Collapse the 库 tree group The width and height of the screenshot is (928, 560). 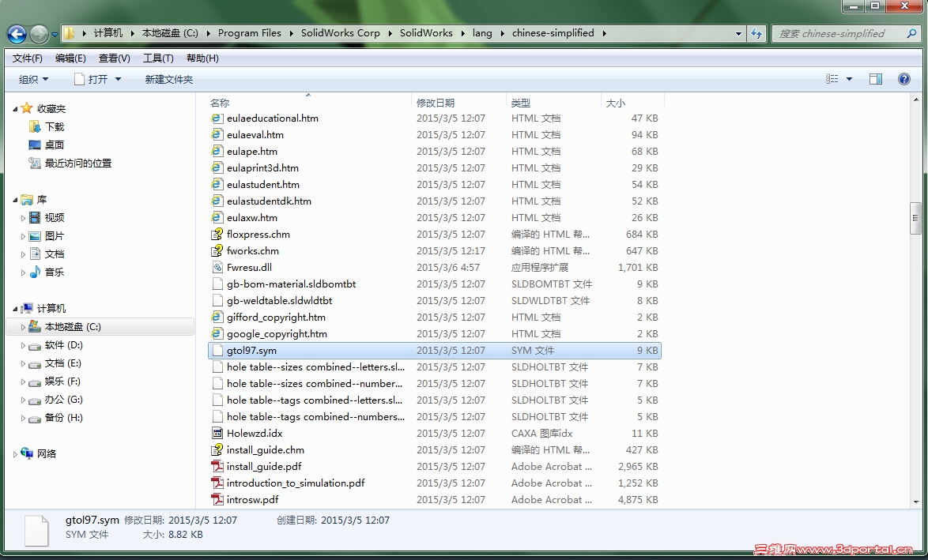point(15,200)
